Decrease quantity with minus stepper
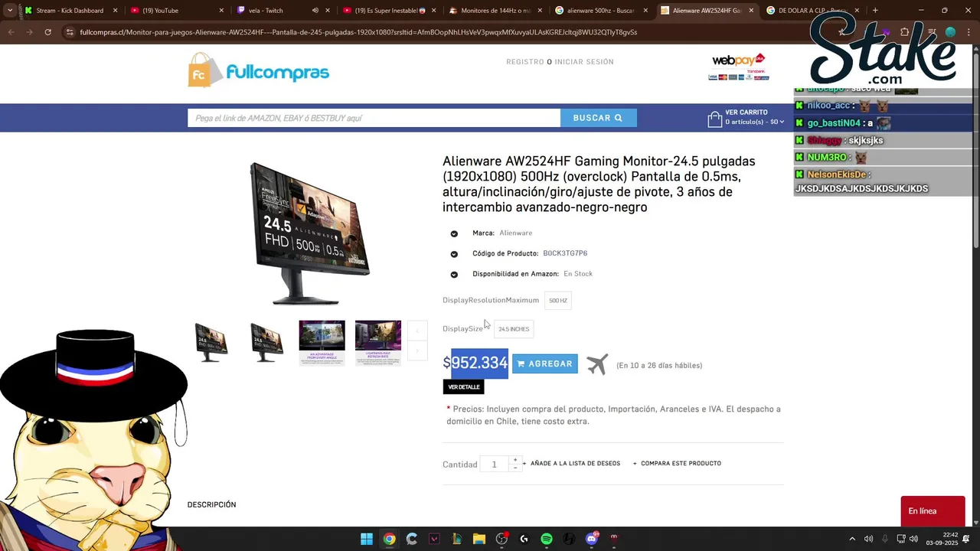This screenshot has height=551, width=980. (514, 468)
